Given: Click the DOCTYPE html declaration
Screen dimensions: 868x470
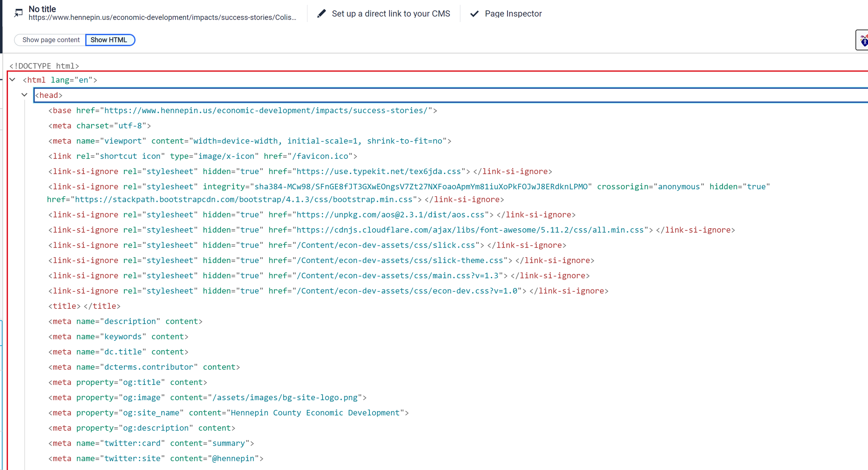Looking at the screenshot, I should coord(44,66).
